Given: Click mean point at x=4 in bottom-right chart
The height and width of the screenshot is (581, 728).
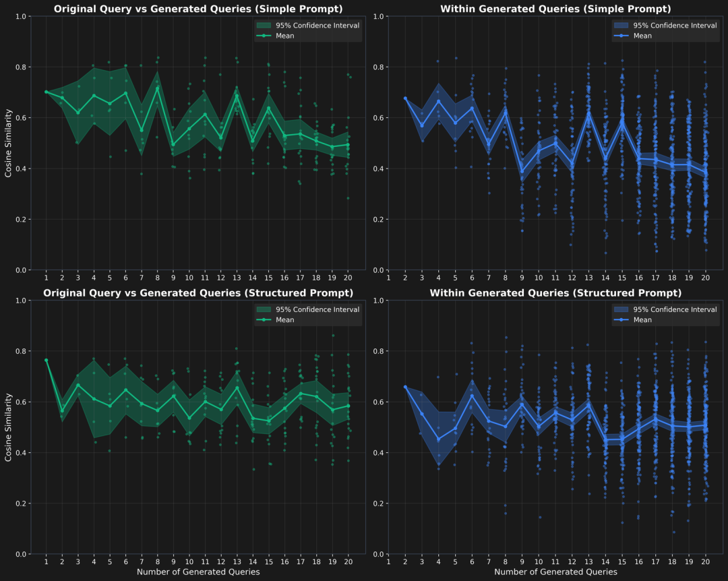Looking at the screenshot, I should pos(438,439).
